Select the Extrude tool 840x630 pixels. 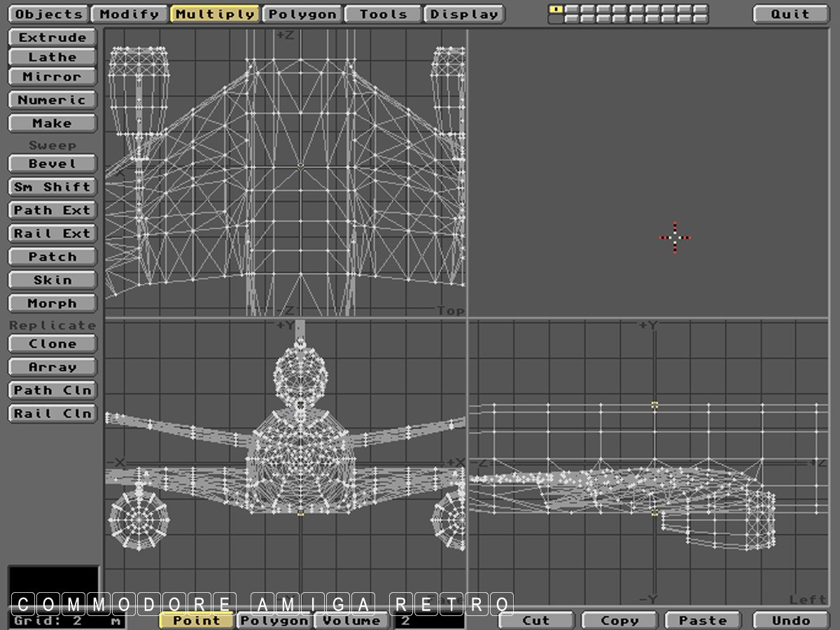pos(52,38)
